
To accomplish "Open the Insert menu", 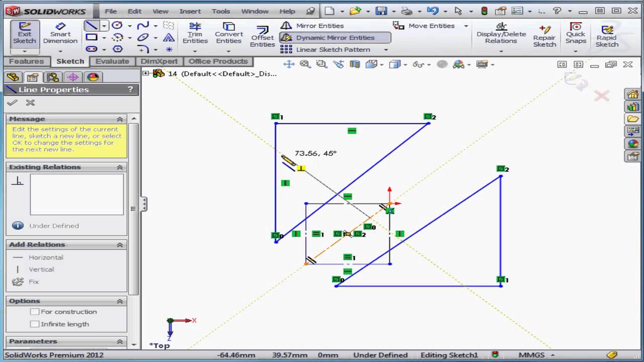I will pos(190,11).
